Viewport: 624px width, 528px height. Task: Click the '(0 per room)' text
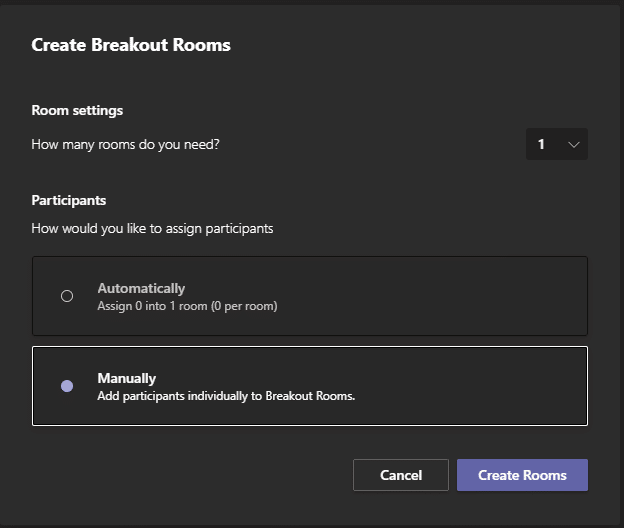244,306
